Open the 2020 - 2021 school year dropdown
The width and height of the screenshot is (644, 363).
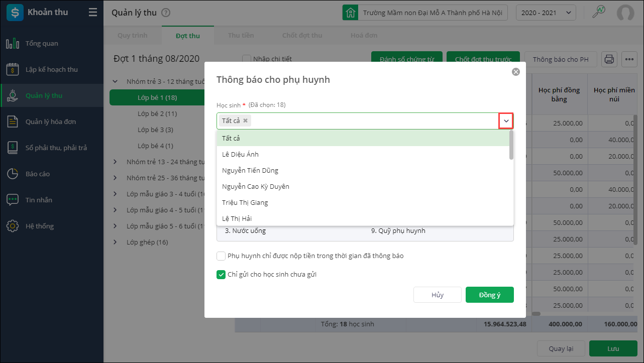pos(546,13)
